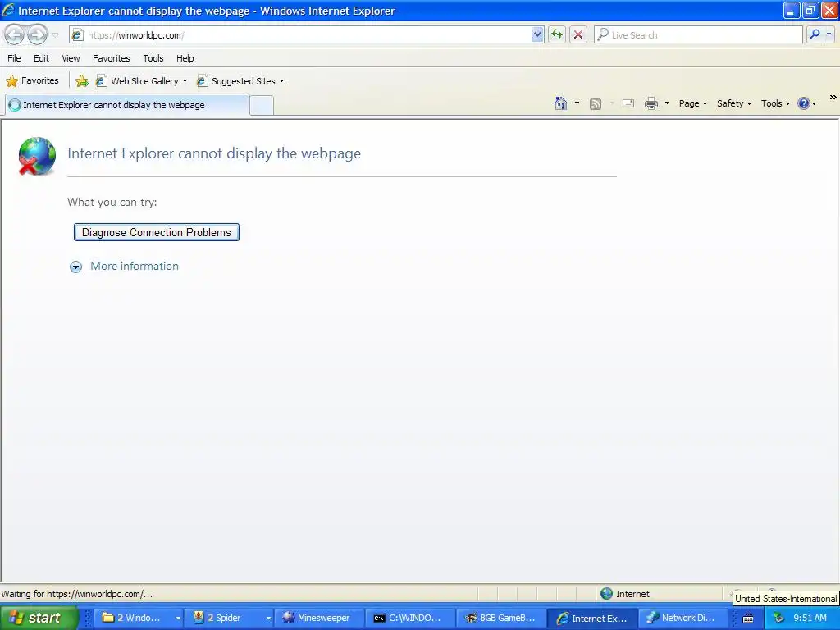Click the Read Mail envelope icon
The width and height of the screenshot is (840, 630).
[628, 104]
